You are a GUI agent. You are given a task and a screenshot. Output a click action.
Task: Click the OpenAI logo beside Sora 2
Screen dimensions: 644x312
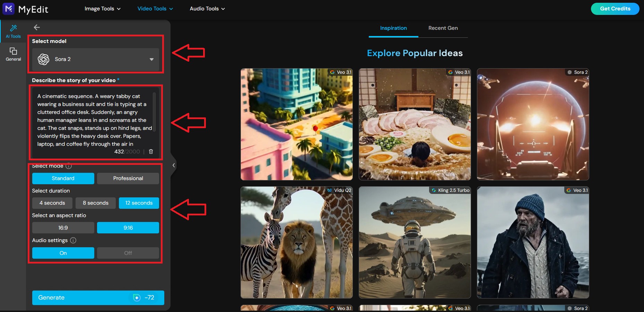click(44, 59)
